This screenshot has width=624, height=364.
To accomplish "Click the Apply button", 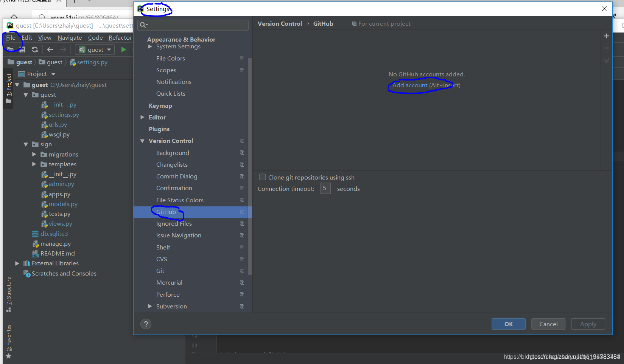I will [x=588, y=324].
